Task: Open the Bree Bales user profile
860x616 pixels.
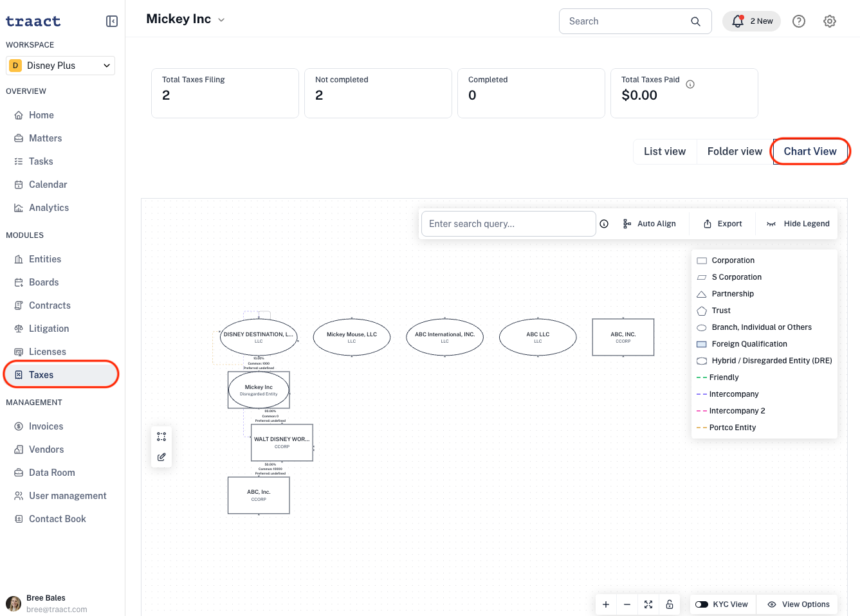Action: [x=46, y=603]
